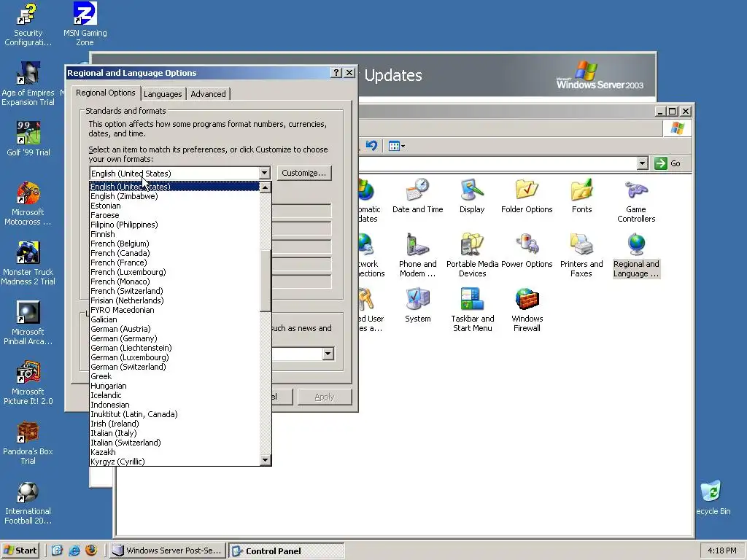Select the Regional Options tab
Screen dimensions: 747x560
[106, 93]
